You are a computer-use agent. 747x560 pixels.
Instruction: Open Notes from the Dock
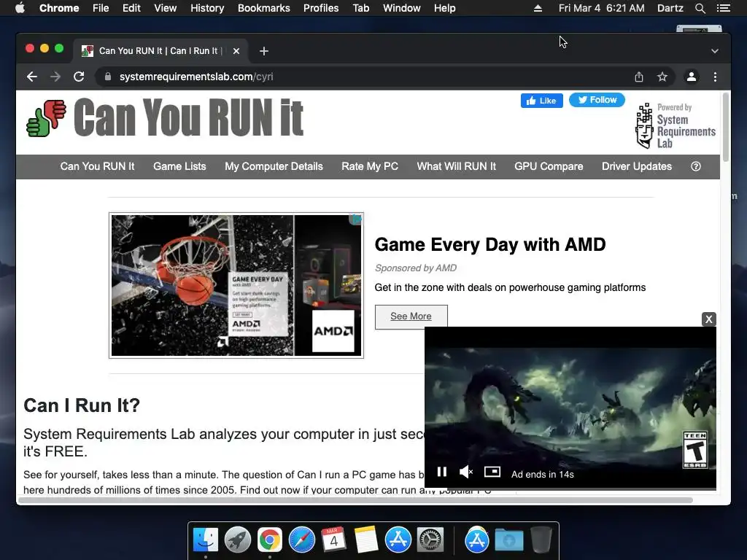(x=366, y=540)
